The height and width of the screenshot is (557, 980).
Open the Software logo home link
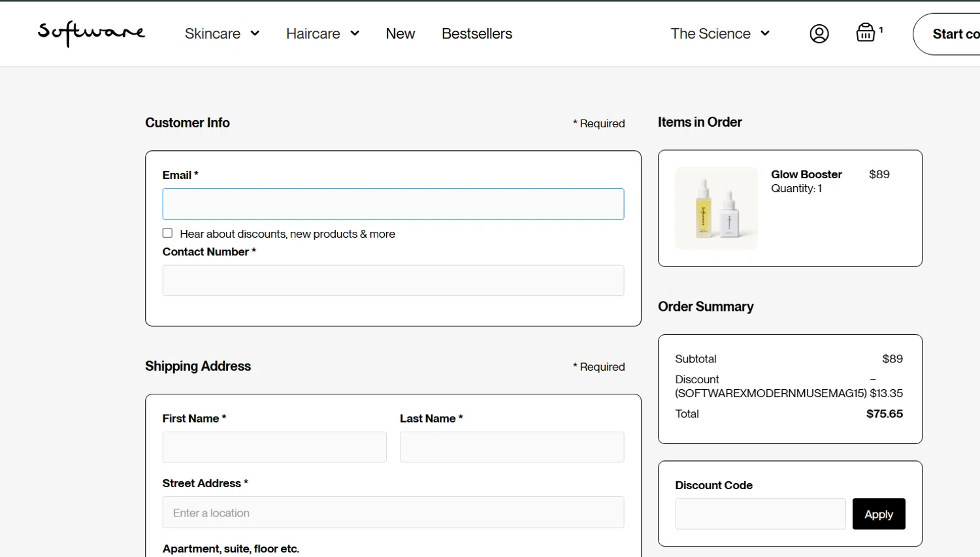(91, 33)
